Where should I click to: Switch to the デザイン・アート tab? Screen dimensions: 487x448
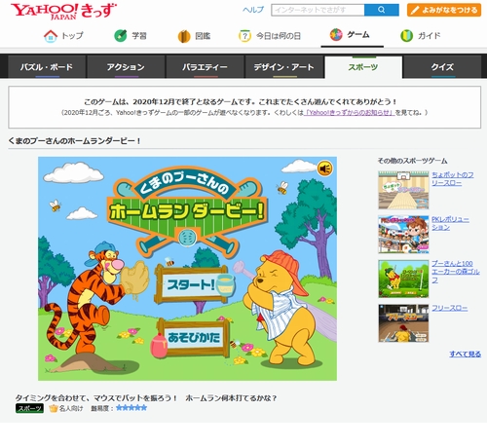coord(284,67)
